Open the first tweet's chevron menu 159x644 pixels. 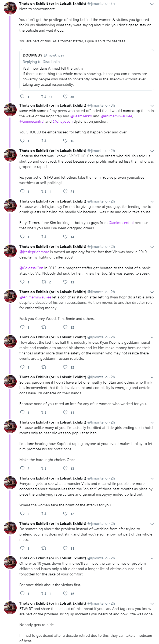point(152,4)
